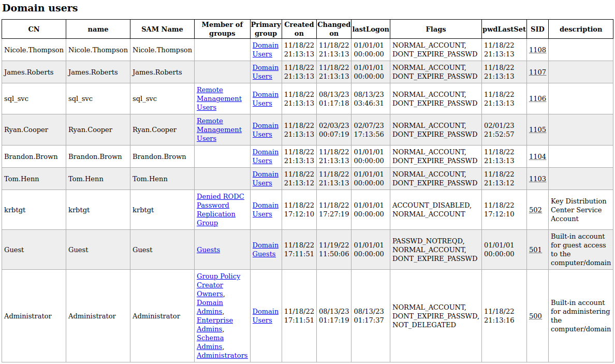Image resolution: width=615 pixels, height=364 pixels.
Task: Click the Primary group column header
Action: pos(266,29)
